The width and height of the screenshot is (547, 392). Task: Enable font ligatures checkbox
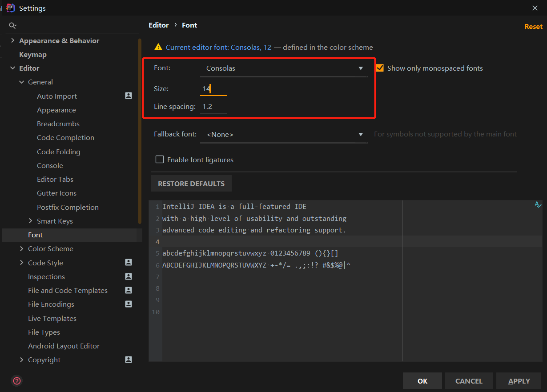tap(159, 160)
